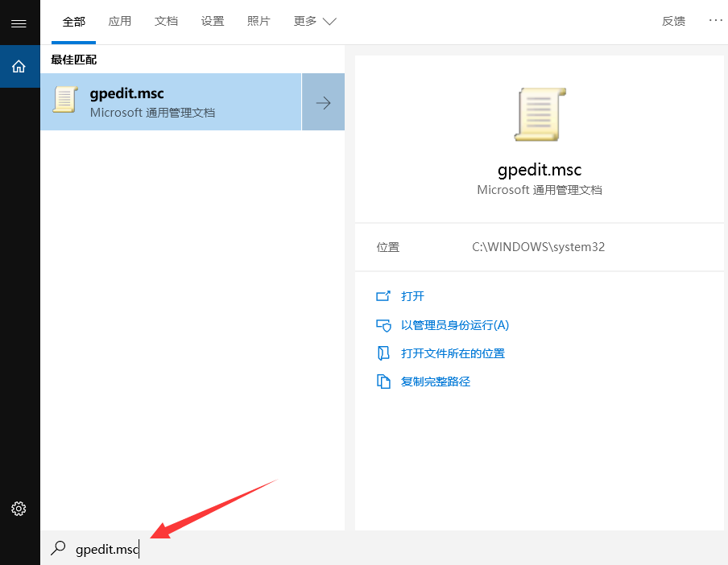Switch to the 设置 tab
Image resolution: width=728 pixels, height=565 pixels.
click(213, 22)
